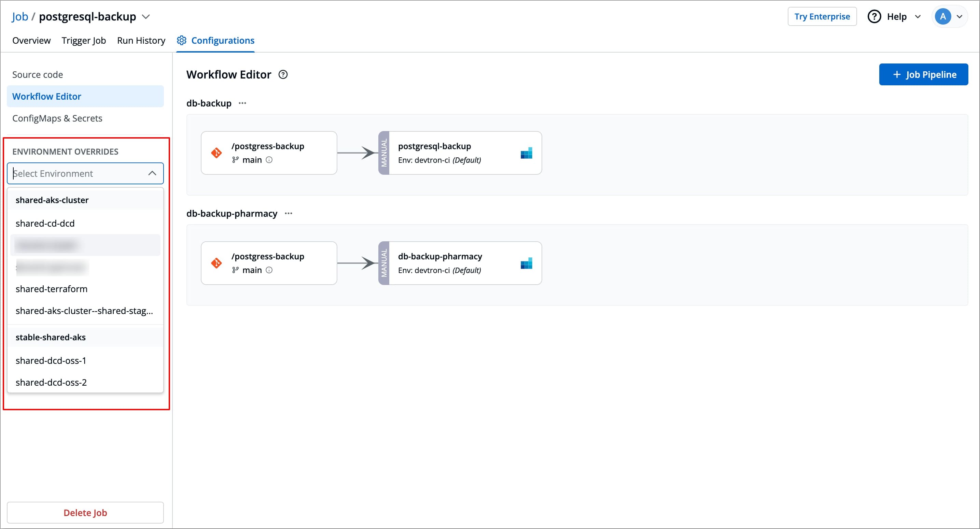Open the db-backup workflow three-dots menu
Image resolution: width=980 pixels, height=529 pixels.
[x=242, y=103]
